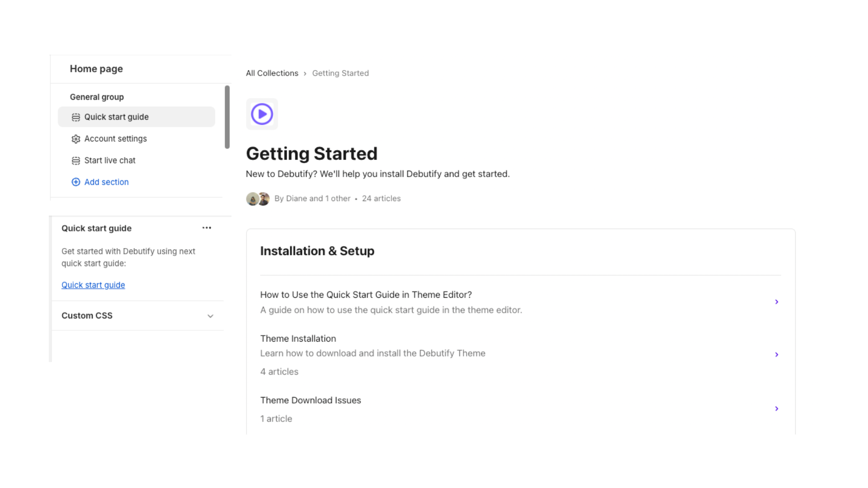Open the Quick start guide three-dot menu
The height and width of the screenshot is (488, 868).
click(x=207, y=228)
